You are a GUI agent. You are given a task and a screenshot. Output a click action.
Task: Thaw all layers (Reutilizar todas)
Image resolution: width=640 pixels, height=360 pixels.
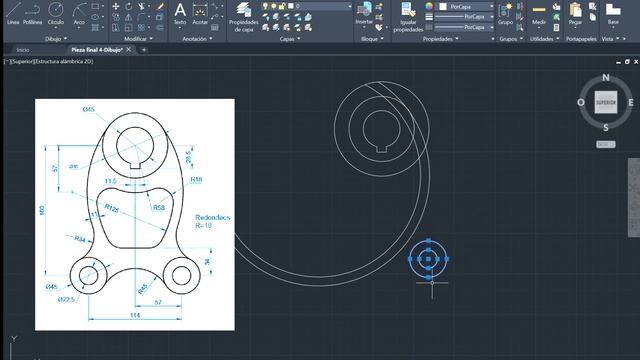pos(287,28)
